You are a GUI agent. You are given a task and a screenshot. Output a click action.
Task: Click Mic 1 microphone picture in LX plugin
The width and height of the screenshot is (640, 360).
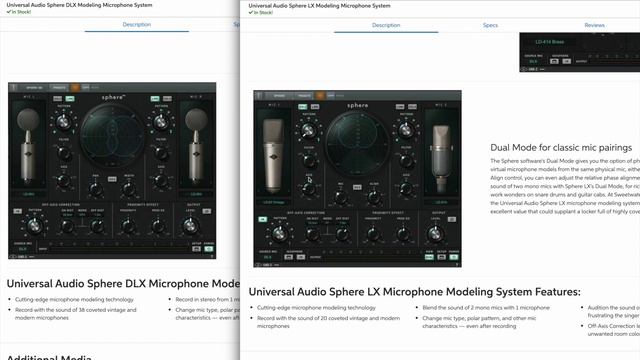click(x=273, y=156)
